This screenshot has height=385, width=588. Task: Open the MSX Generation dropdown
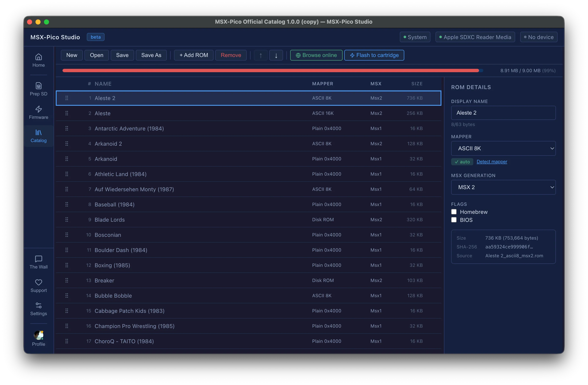point(503,187)
